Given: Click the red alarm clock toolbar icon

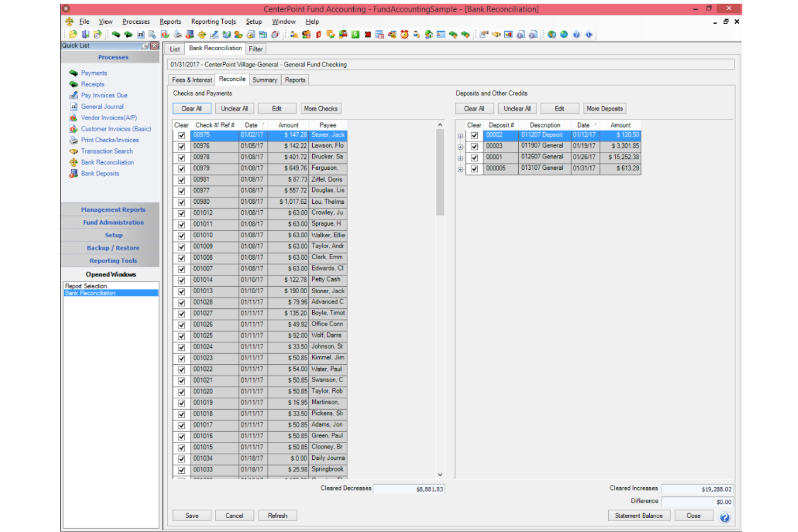Looking at the screenshot, I should pyautogui.click(x=404, y=34).
